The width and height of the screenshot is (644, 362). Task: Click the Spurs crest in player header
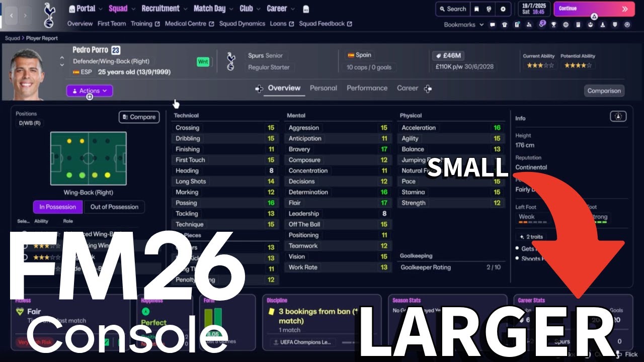click(231, 61)
